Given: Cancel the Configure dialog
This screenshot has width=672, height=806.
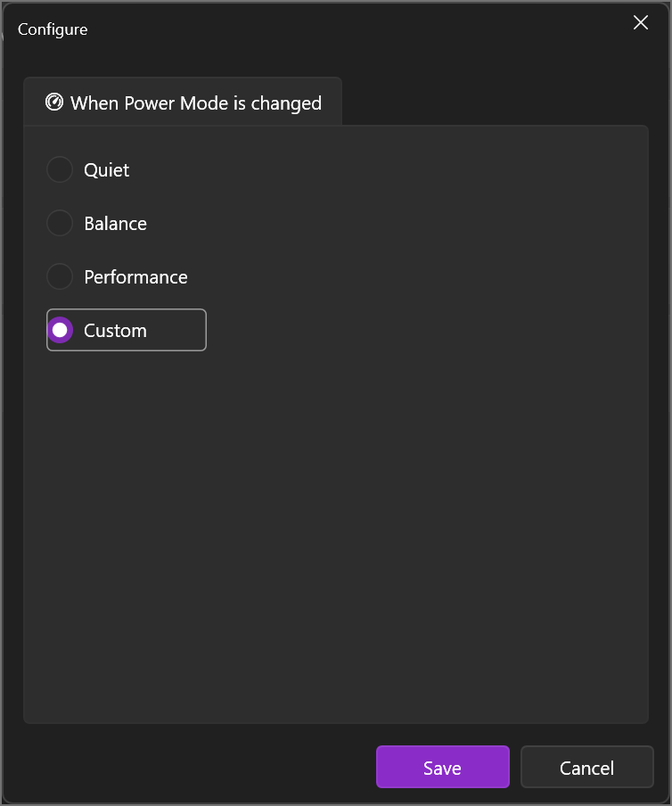Looking at the screenshot, I should pos(586,767).
